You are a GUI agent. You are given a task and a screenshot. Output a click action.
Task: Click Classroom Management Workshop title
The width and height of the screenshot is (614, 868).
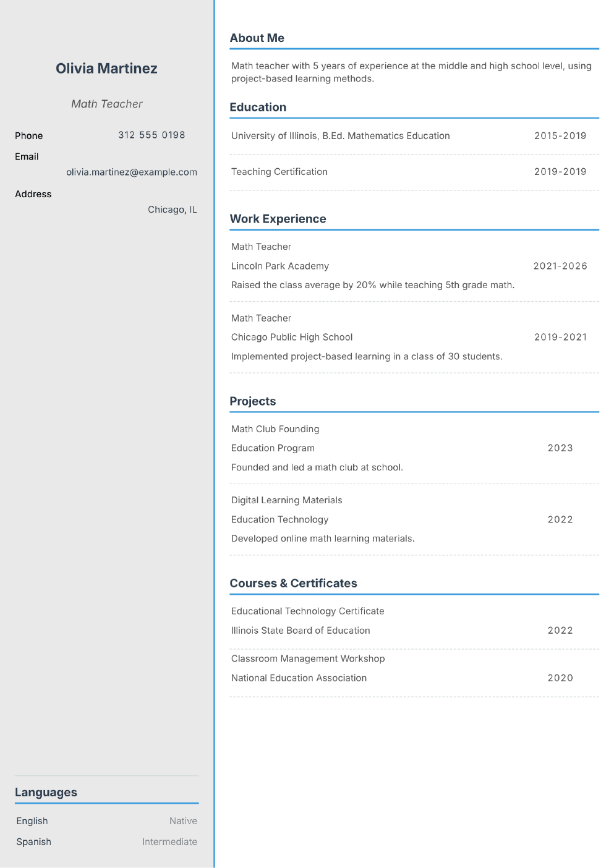(x=308, y=659)
